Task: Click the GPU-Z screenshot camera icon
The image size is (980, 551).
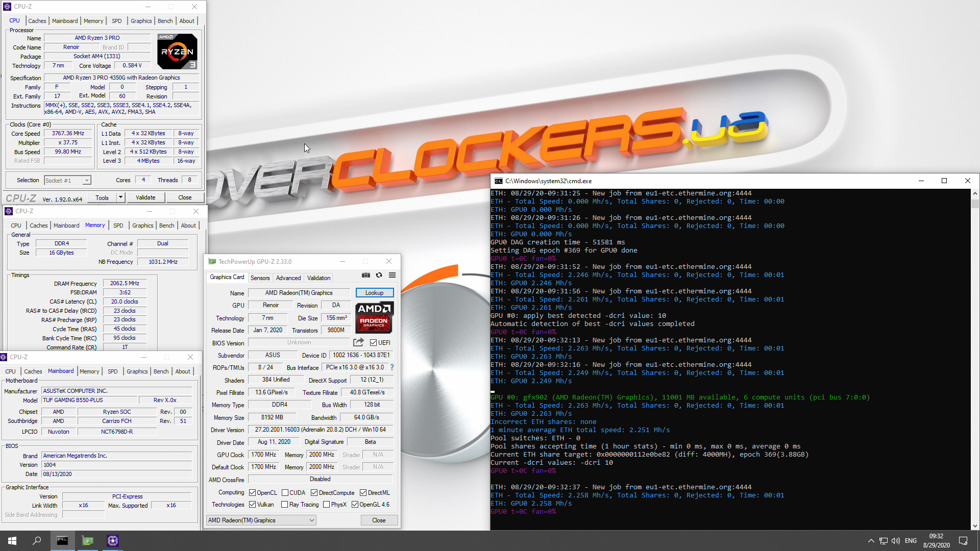Action: 366,275
